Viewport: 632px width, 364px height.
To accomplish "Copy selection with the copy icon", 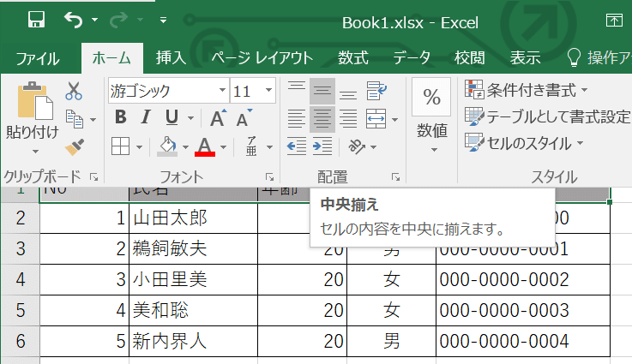I will pos(74,119).
